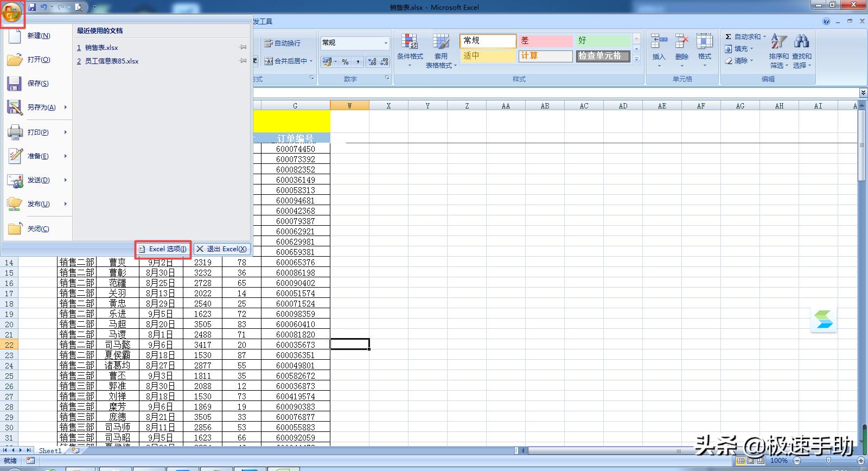Open number format dialog launcher
This screenshot has width=868, height=471.
tap(387, 78)
